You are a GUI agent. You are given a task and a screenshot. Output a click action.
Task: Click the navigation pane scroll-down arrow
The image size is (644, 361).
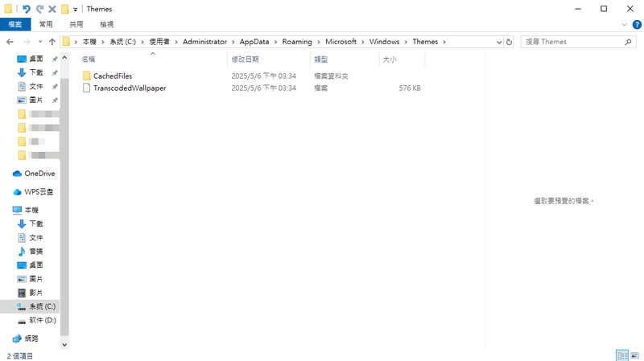(x=64, y=345)
